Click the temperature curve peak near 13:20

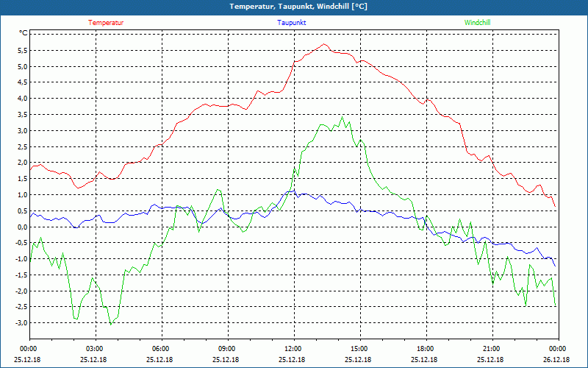coord(324,44)
